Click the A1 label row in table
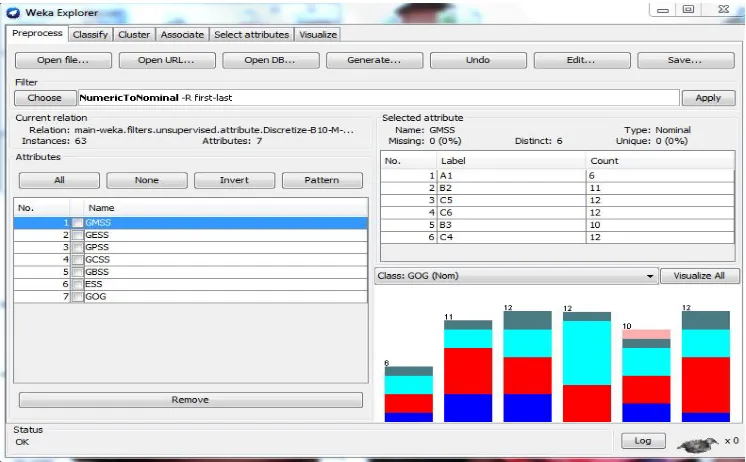The height and width of the screenshot is (462, 746). (x=558, y=176)
